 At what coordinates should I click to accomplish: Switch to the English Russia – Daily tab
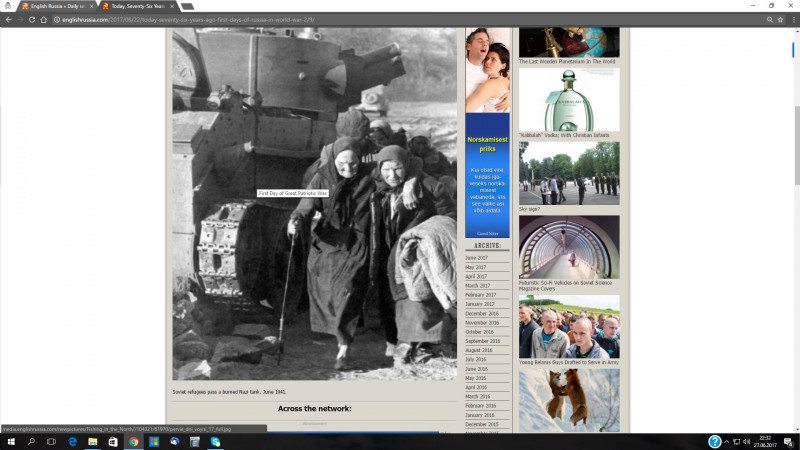click(57, 6)
